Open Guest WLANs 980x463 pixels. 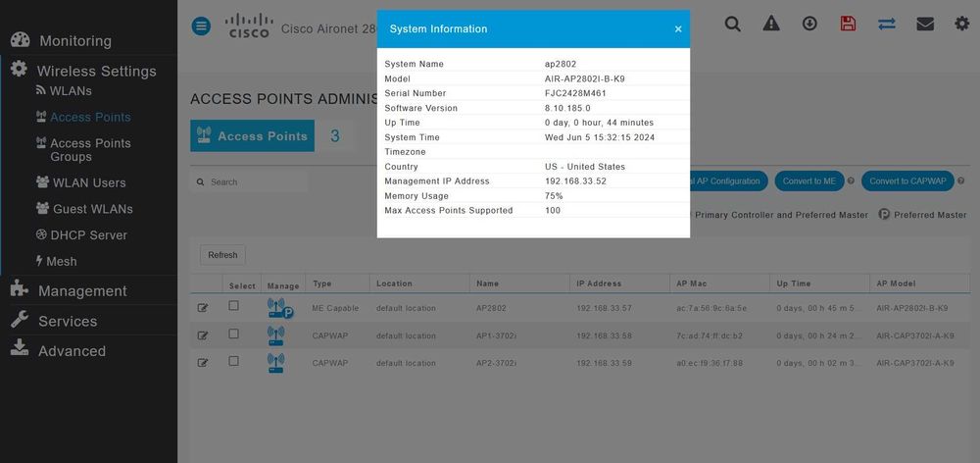tap(92, 209)
